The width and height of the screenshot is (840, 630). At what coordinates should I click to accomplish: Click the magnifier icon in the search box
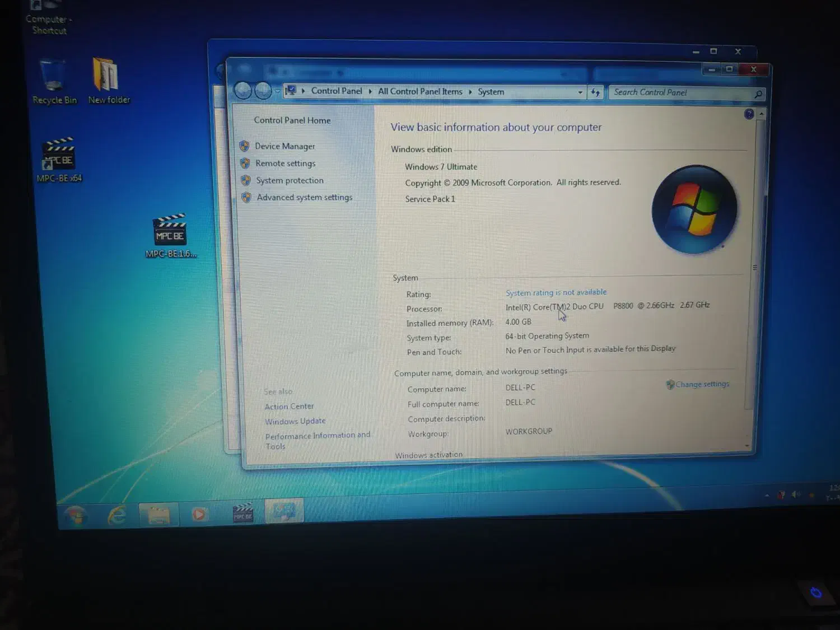758,94
